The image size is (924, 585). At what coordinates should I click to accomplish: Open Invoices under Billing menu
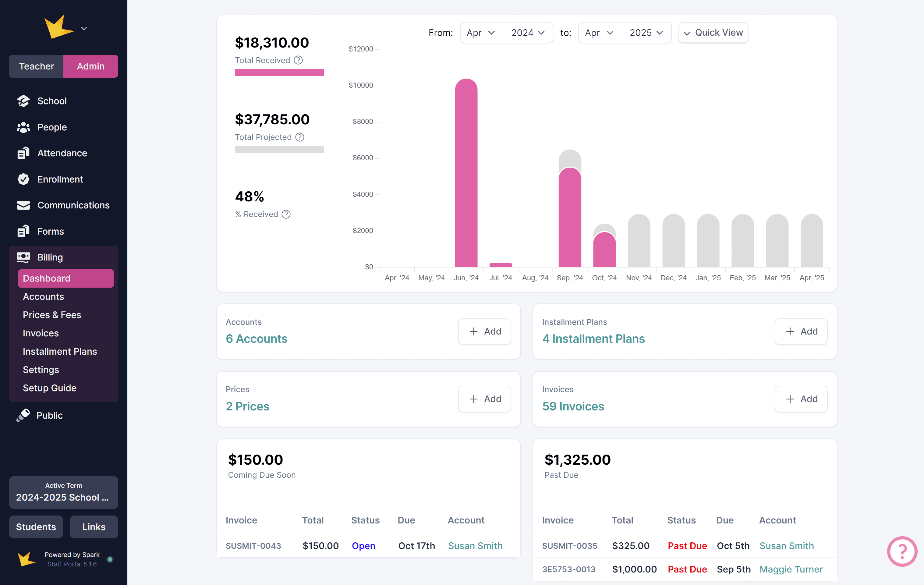click(x=41, y=333)
